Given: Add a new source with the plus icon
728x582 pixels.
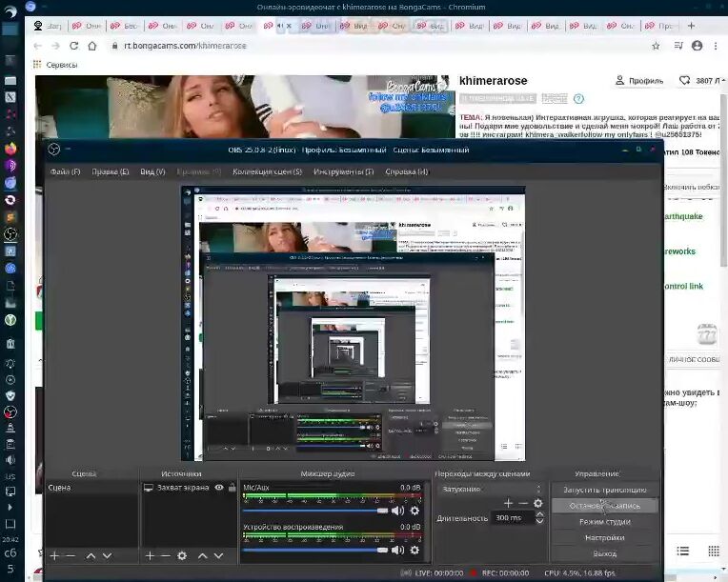Looking at the screenshot, I should 150,555.
